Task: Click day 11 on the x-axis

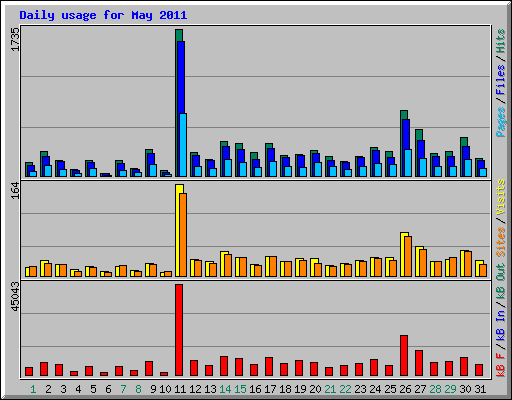Action: [180, 389]
